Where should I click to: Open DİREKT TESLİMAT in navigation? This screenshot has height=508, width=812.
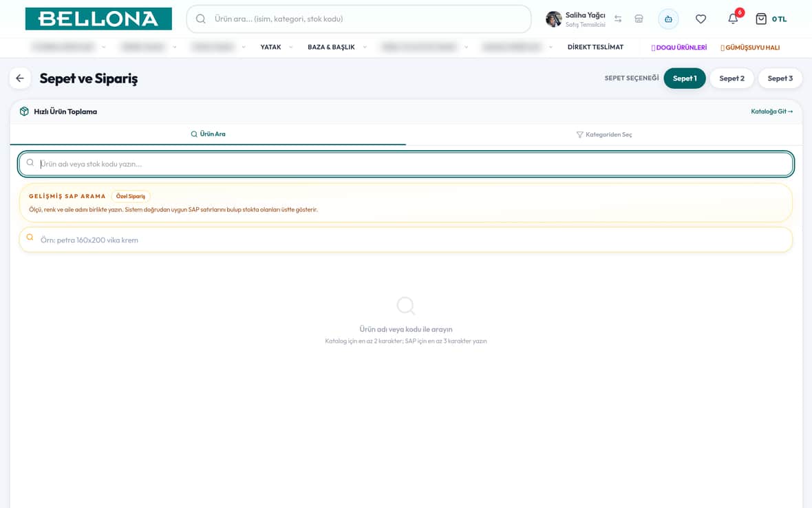[x=595, y=47]
